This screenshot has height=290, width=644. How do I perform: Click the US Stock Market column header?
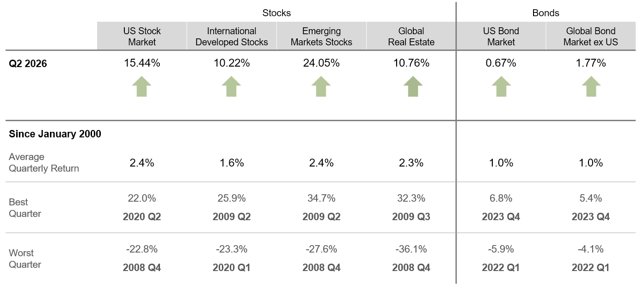tap(142, 37)
